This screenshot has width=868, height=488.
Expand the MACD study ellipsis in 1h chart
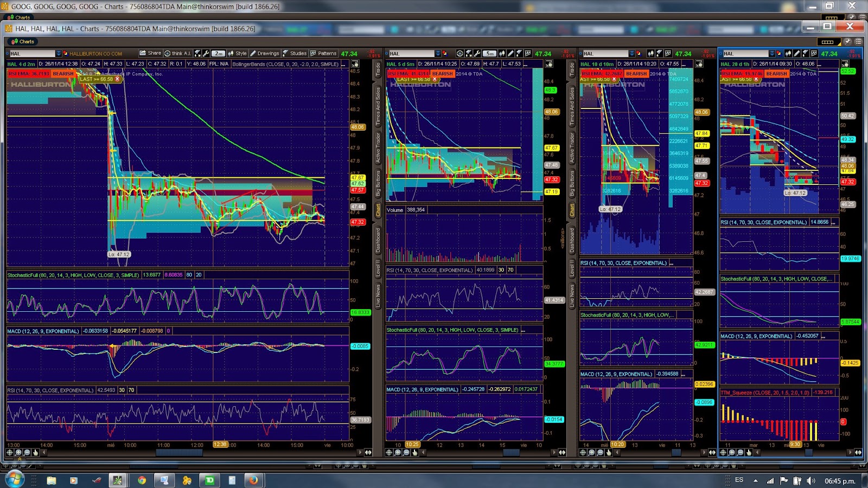823,337
